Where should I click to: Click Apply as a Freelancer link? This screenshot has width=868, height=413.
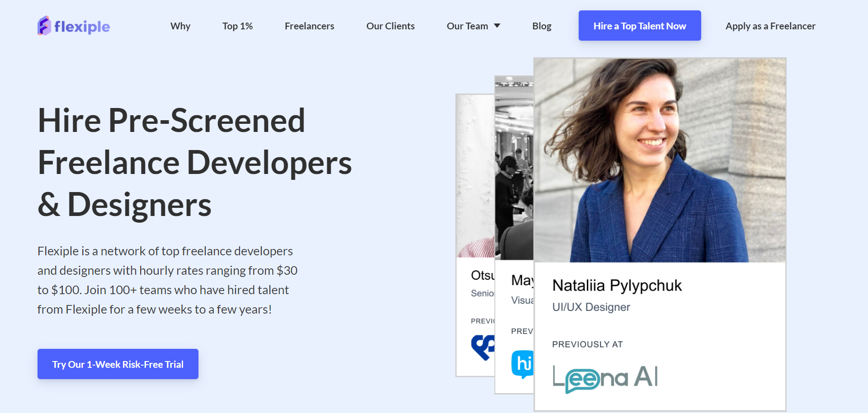(x=770, y=26)
